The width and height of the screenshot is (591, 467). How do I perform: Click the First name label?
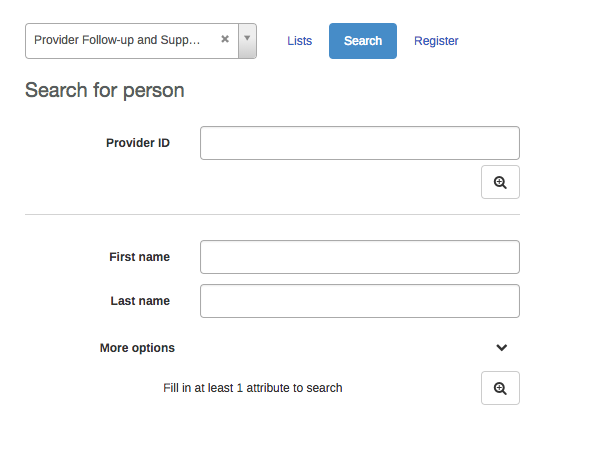click(x=139, y=257)
